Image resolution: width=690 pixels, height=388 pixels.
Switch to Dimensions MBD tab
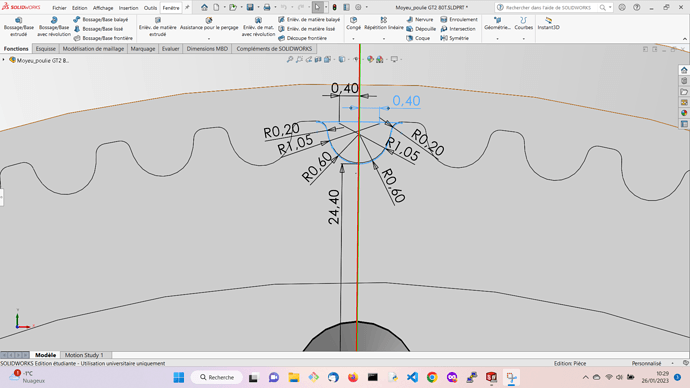[x=207, y=48]
